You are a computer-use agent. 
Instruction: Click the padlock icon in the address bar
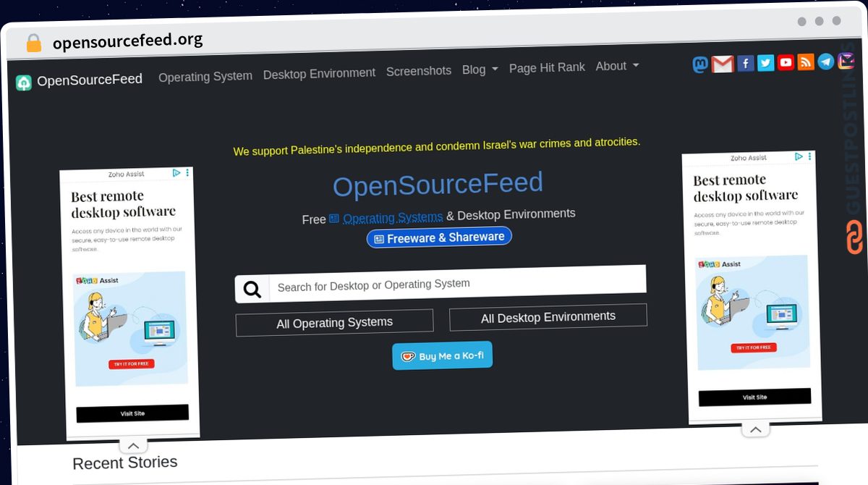pos(33,43)
